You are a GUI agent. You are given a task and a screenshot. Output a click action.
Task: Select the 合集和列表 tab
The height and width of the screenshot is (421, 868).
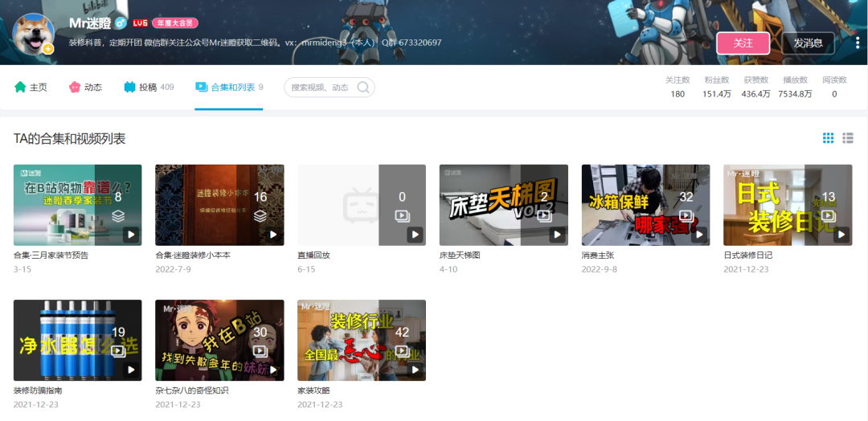point(228,87)
